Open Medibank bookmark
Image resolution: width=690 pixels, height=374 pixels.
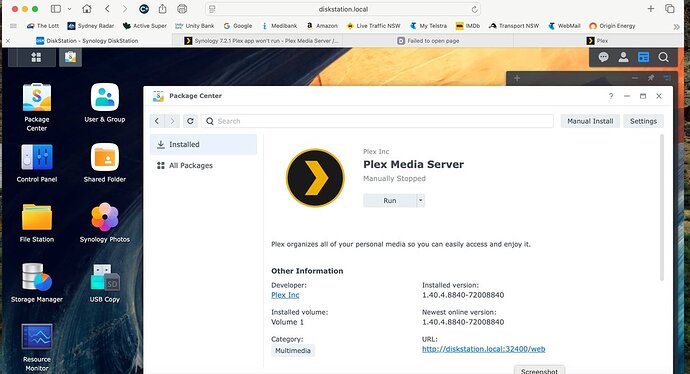(279, 26)
